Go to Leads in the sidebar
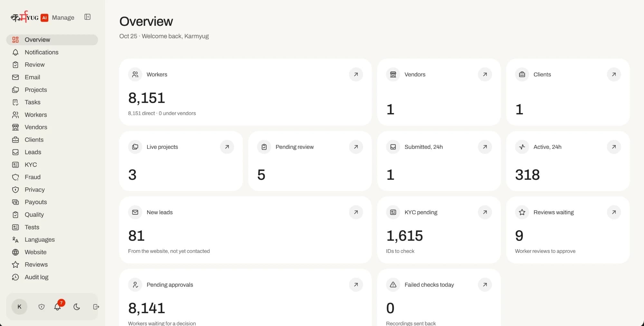The width and height of the screenshot is (644, 326). [x=52, y=152]
